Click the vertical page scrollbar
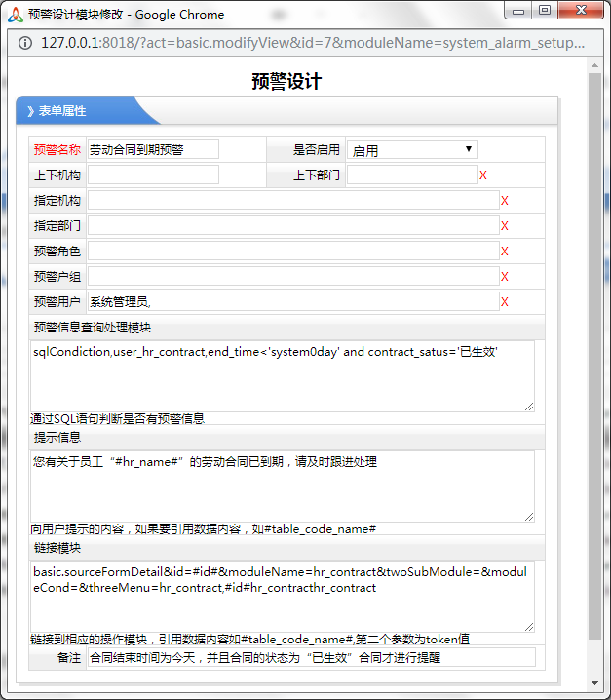This screenshot has width=611, height=700. [x=595, y=351]
